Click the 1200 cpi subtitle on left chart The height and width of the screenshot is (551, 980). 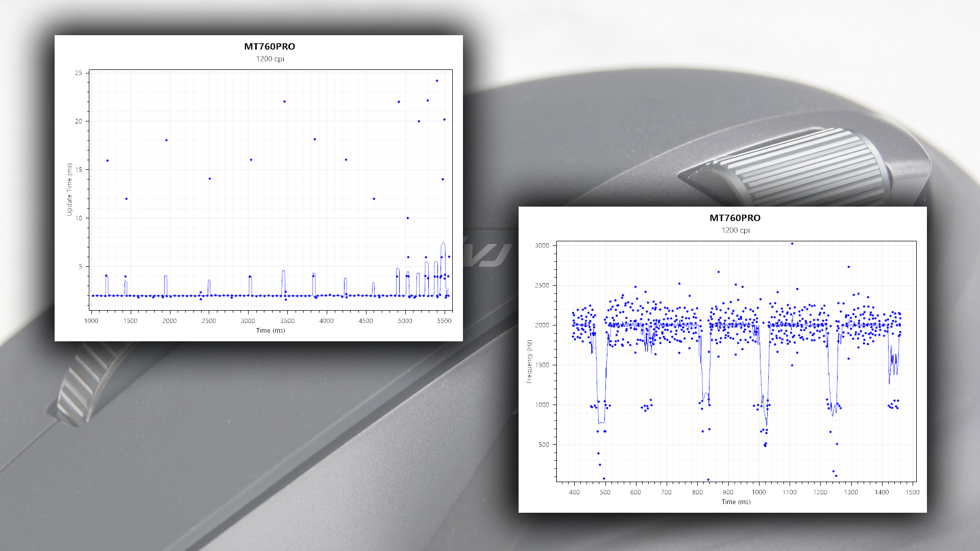(x=270, y=59)
